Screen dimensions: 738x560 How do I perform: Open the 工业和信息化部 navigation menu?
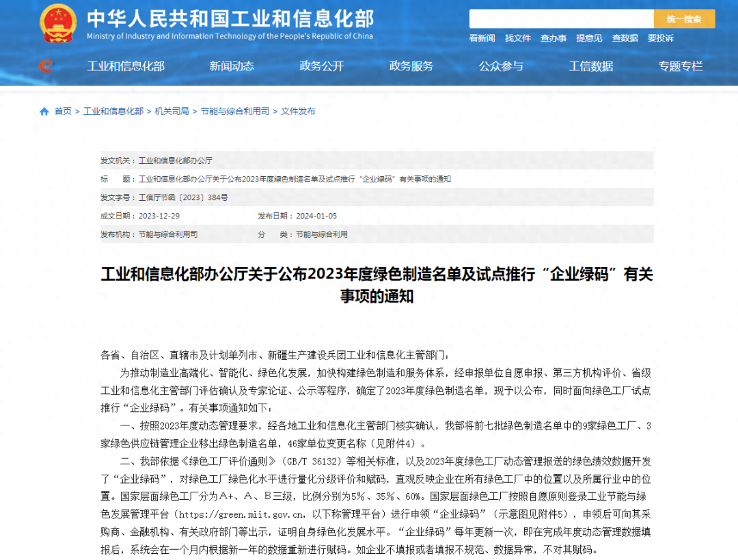click(126, 66)
